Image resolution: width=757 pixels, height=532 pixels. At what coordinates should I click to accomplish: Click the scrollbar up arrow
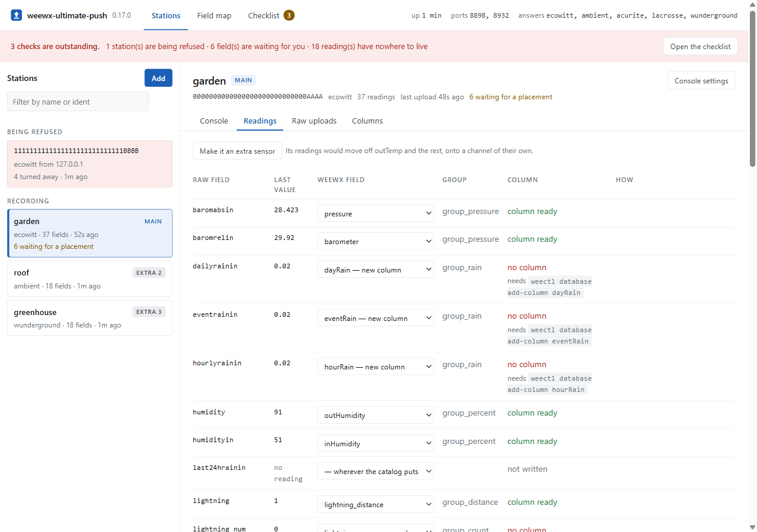click(752, 5)
